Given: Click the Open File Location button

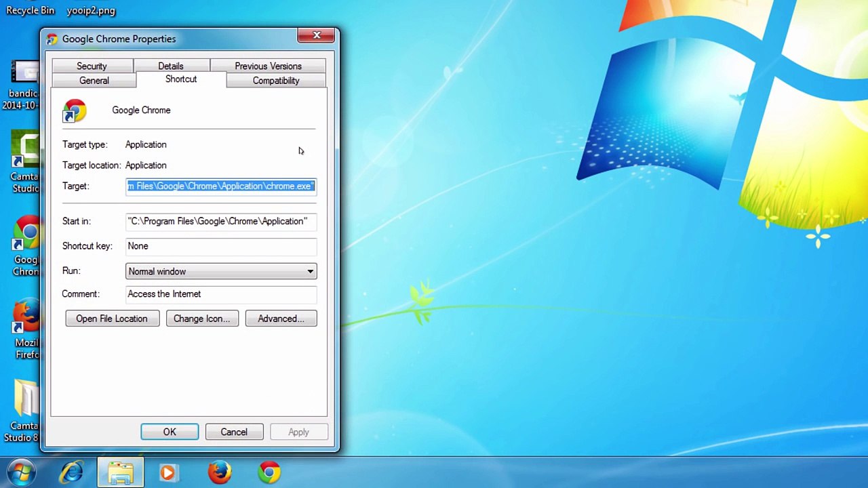Looking at the screenshot, I should point(112,319).
